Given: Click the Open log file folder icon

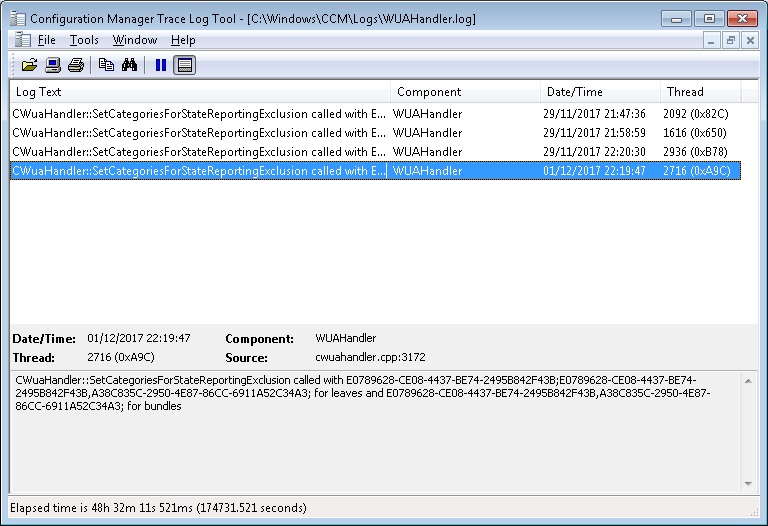Looking at the screenshot, I should [29, 65].
